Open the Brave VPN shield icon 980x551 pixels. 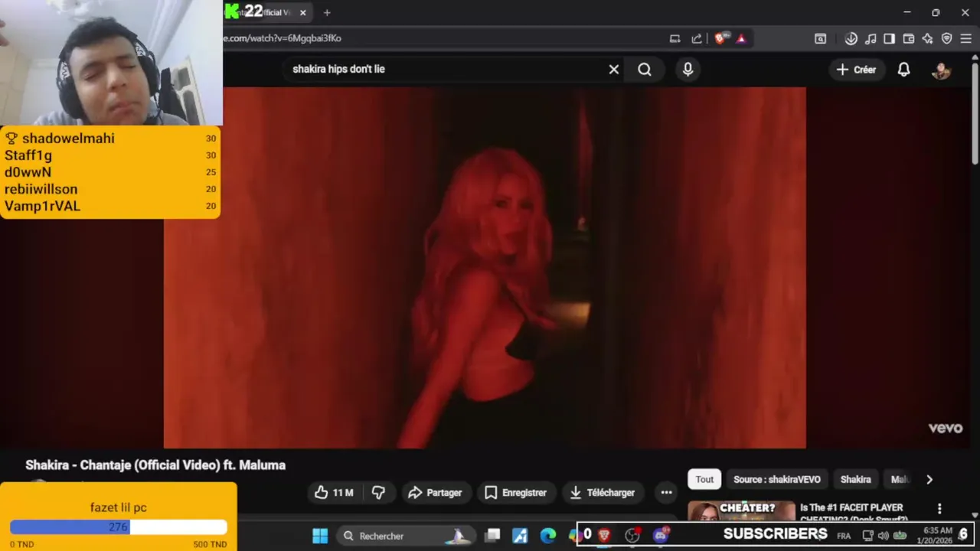[946, 38]
